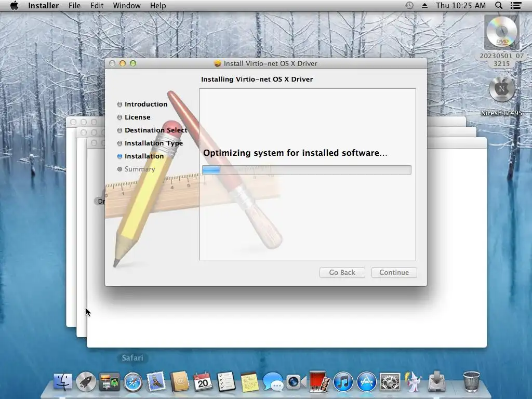This screenshot has height=399, width=532.
Task: Open Reminders checklist icon in dock
Action: click(x=226, y=382)
